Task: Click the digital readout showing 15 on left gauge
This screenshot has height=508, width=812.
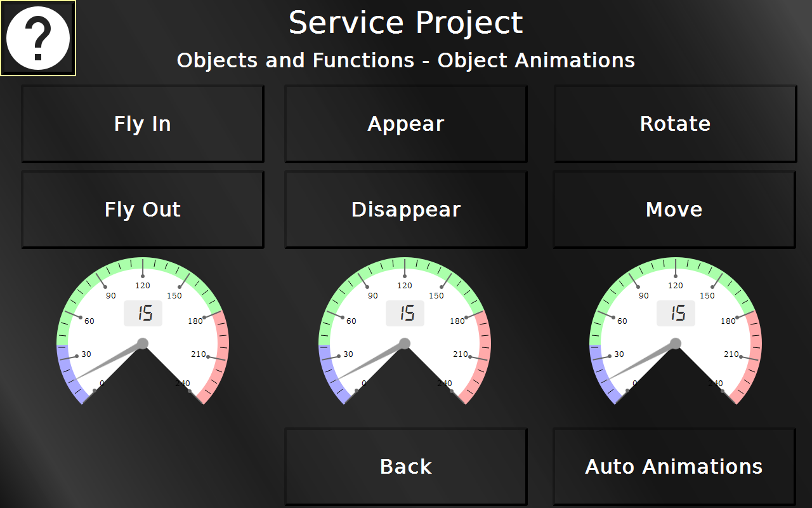Action: click(x=143, y=313)
